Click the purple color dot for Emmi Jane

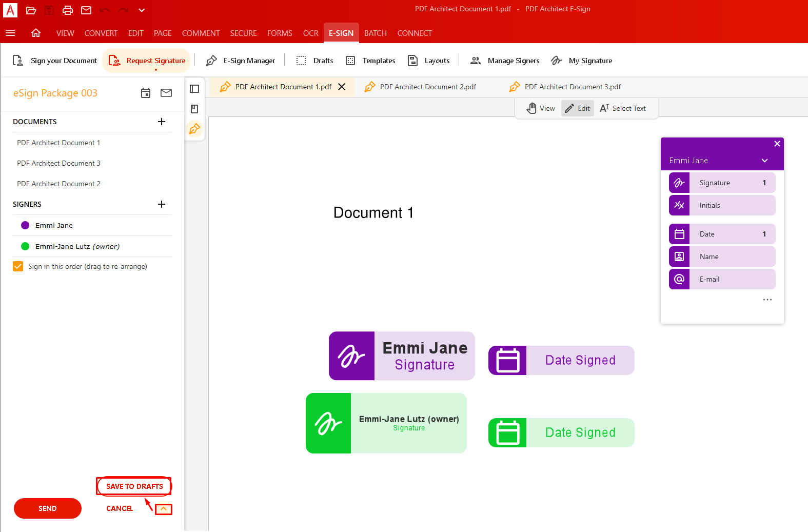(x=25, y=225)
